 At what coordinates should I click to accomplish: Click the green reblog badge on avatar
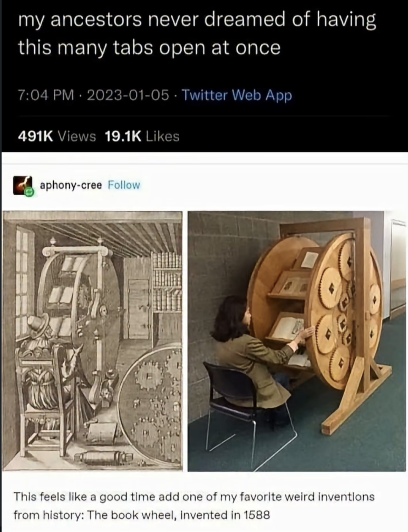pos(30,192)
